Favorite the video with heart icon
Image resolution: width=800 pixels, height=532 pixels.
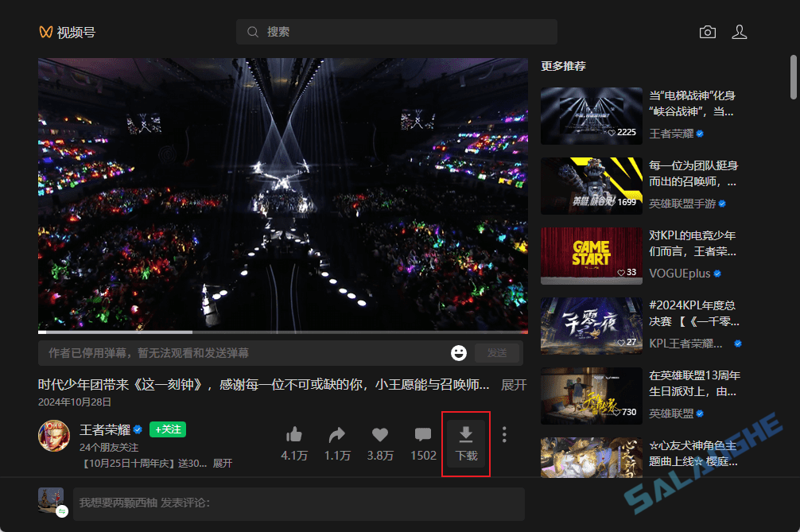click(380, 435)
